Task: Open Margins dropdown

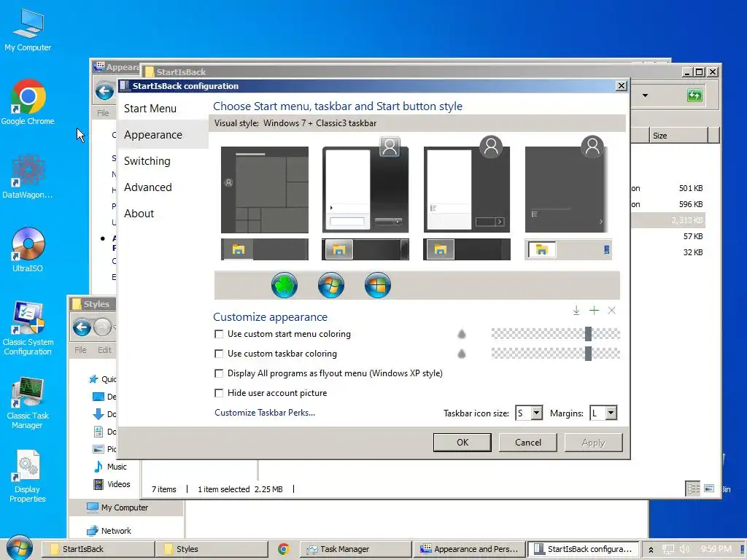Action: 611,413
